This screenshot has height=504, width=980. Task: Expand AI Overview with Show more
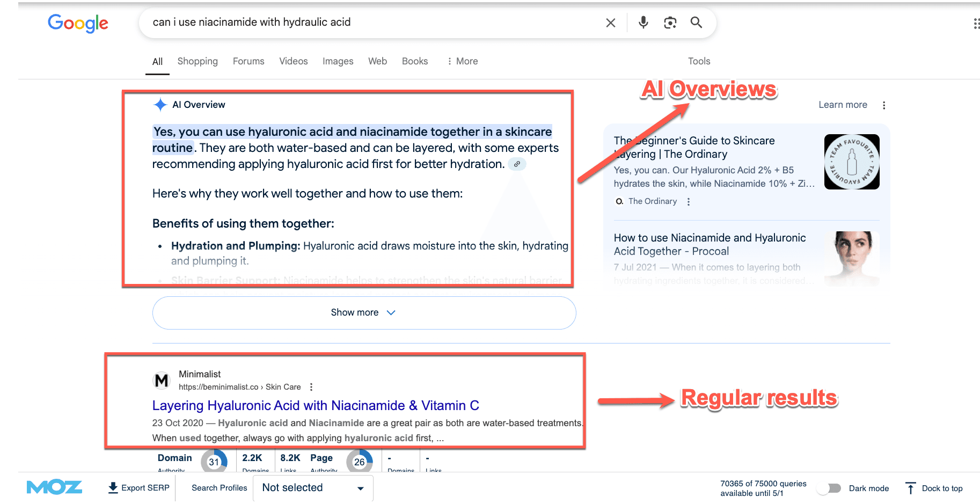(x=364, y=313)
